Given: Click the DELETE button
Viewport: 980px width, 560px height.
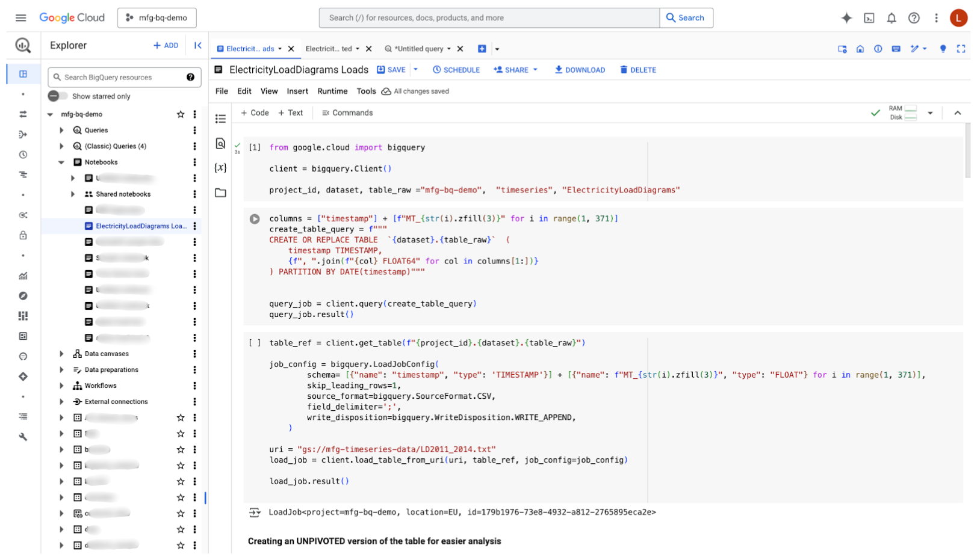Looking at the screenshot, I should click(638, 70).
